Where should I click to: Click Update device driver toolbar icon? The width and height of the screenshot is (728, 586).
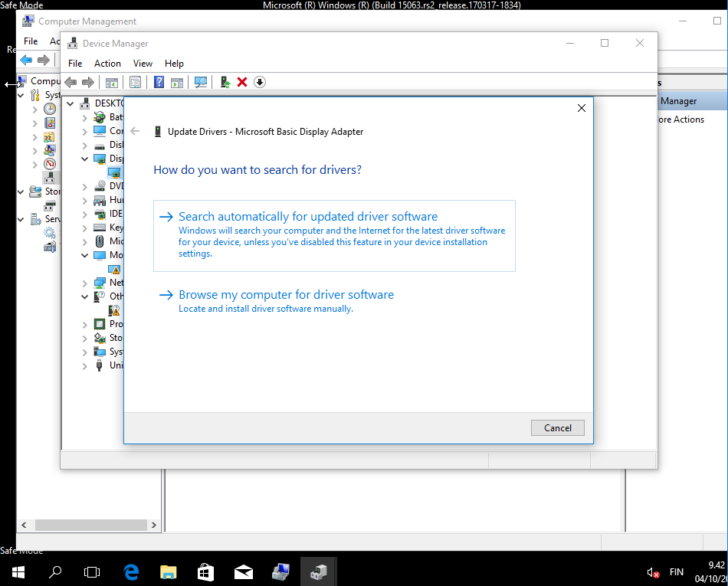click(225, 82)
